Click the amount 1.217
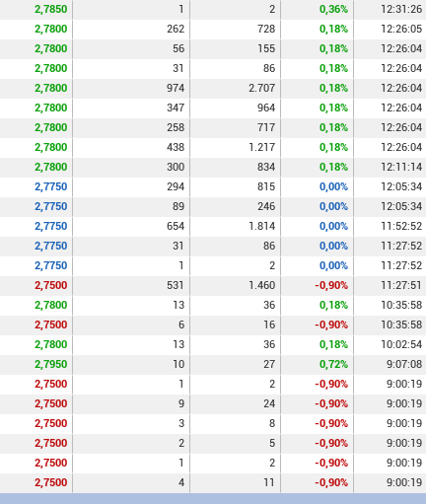426x504 pixels. coord(262,147)
